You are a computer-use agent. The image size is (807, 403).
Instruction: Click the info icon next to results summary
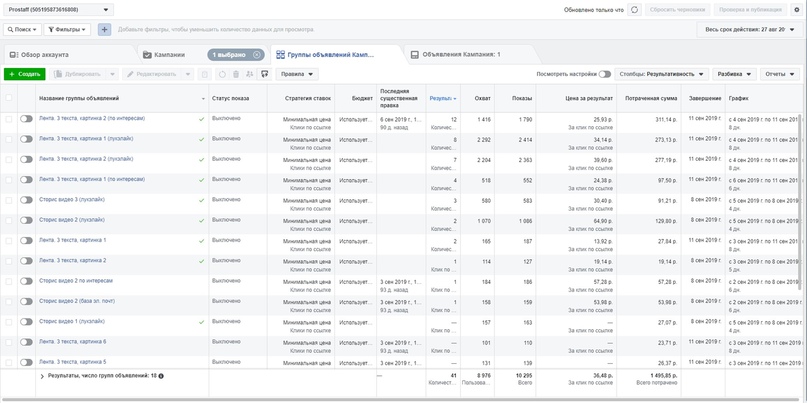pos(161,376)
